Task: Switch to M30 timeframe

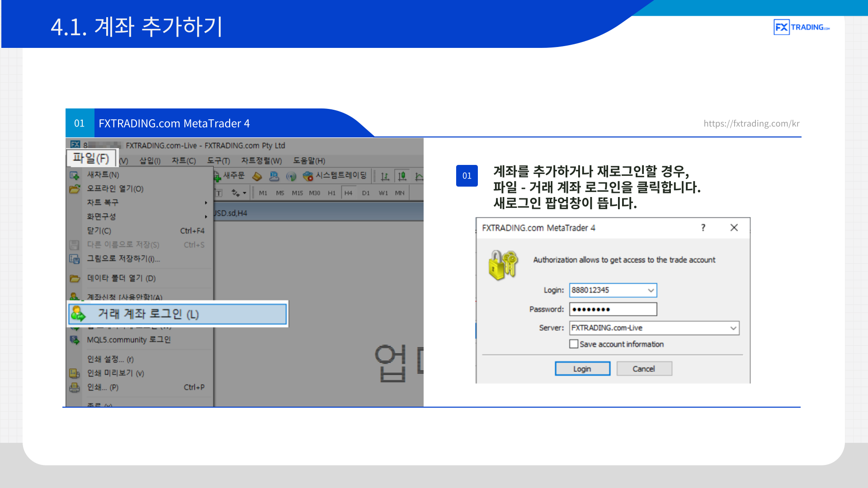Action: pyautogui.click(x=315, y=193)
